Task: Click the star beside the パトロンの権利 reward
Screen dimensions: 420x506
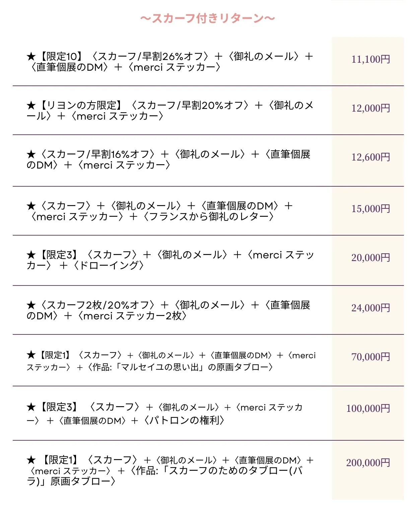Action: [x=31, y=407]
